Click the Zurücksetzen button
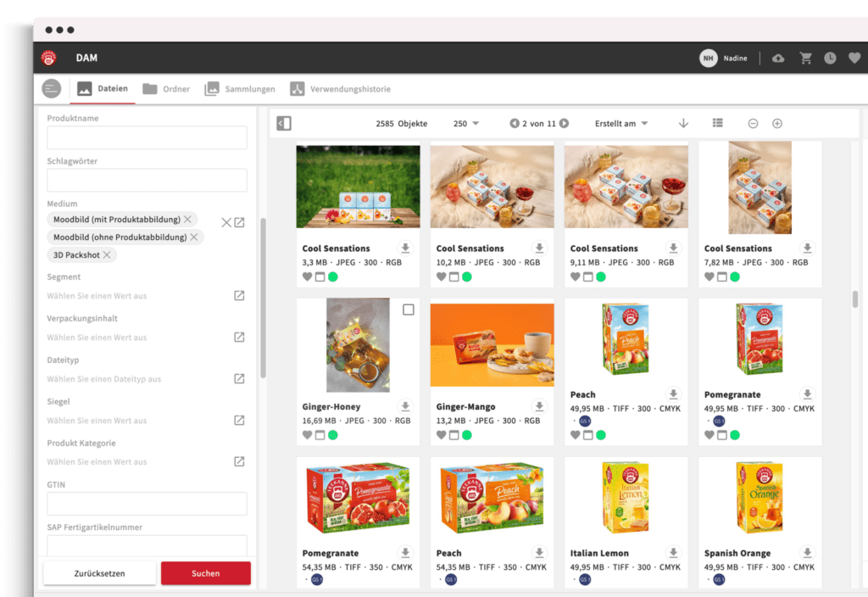 click(x=99, y=573)
